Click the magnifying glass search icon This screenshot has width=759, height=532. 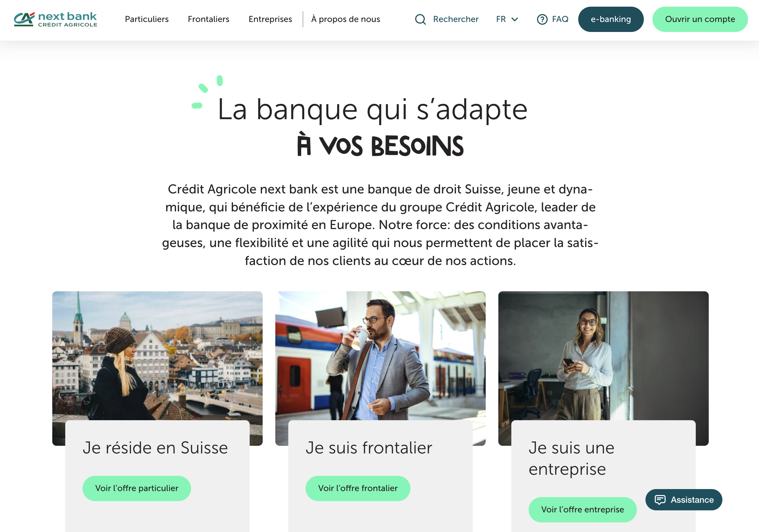click(x=420, y=19)
